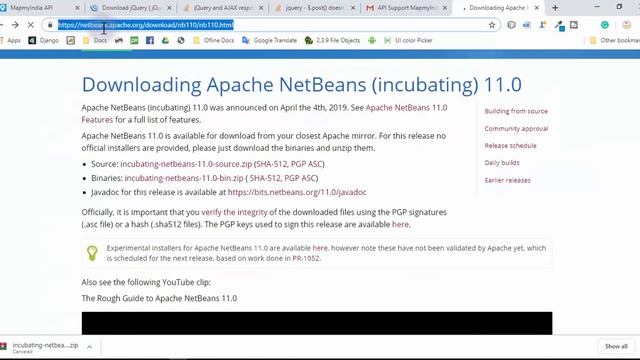Click Show all downloads
640x360 pixels.
pyautogui.click(x=616, y=347)
